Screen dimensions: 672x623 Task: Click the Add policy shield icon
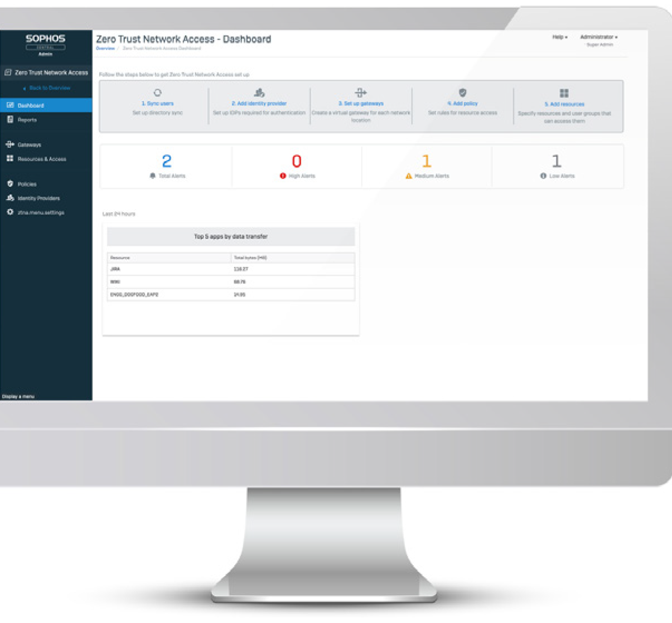(462, 93)
